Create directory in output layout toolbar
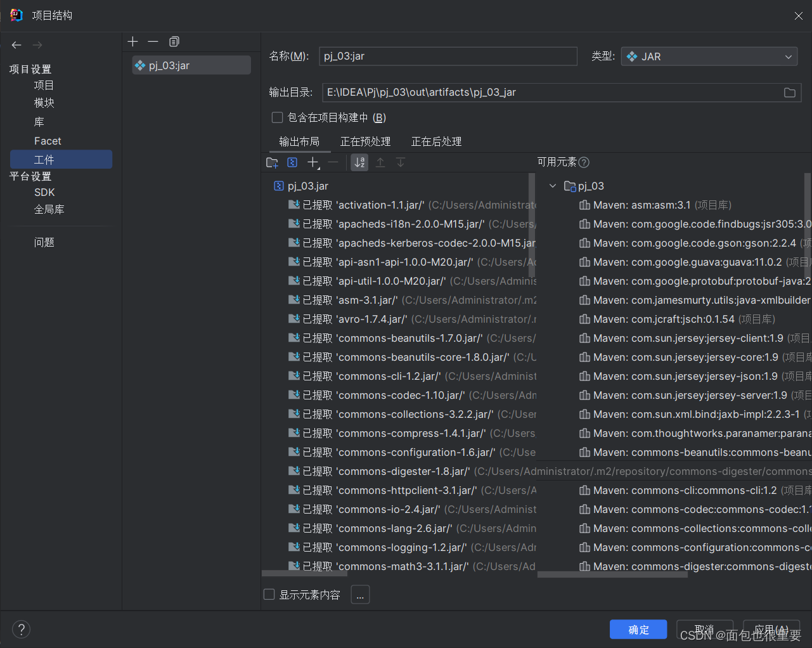This screenshot has width=812, height=648. [x=272, y=163]
